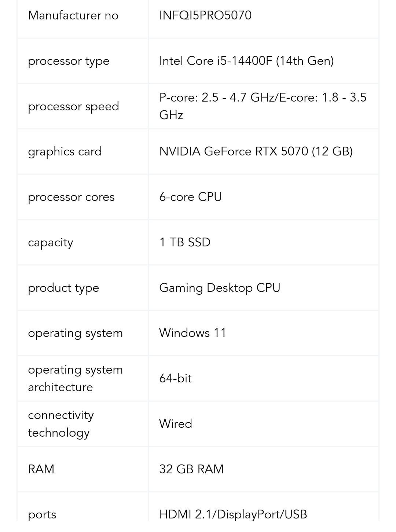Click the '64-bit' architecture value
The image size is (396, 532).
coord(175,378)
